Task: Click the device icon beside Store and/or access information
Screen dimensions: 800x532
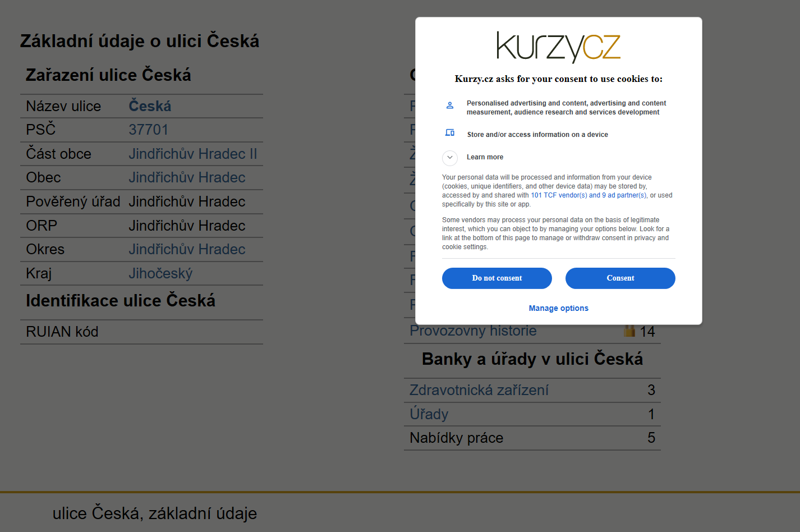Action: pyautogui.click(x=450, y=133)
